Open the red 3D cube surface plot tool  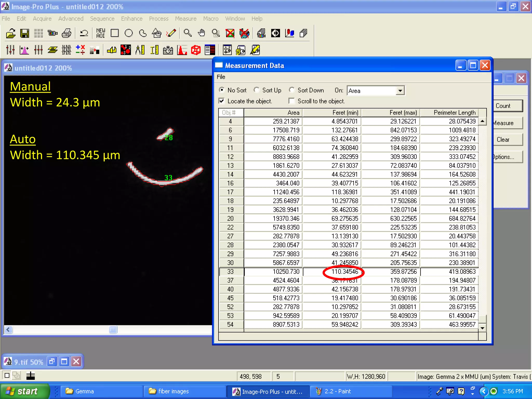196,50
